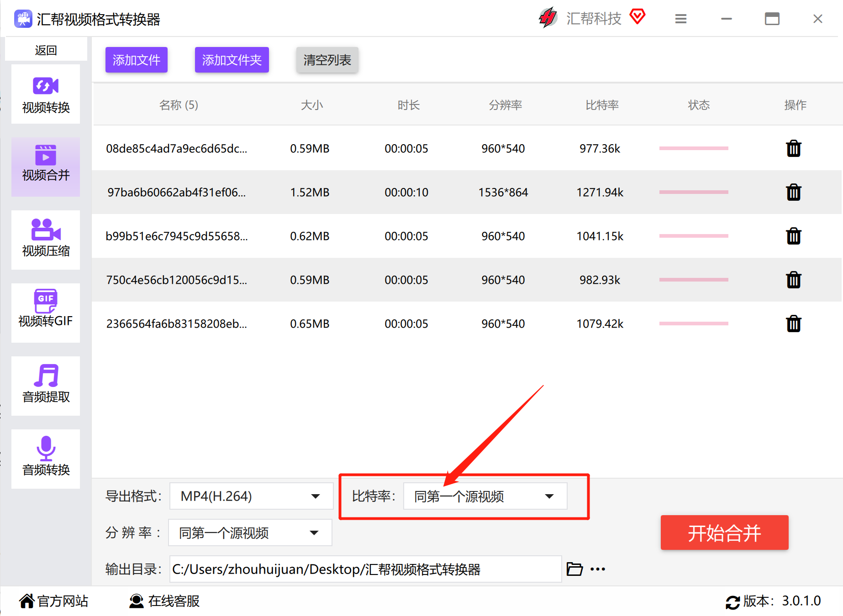The width and height of the screenshot is (843, 616).
Task: Click the 0.65MB size cell
Action: [310, 324]
